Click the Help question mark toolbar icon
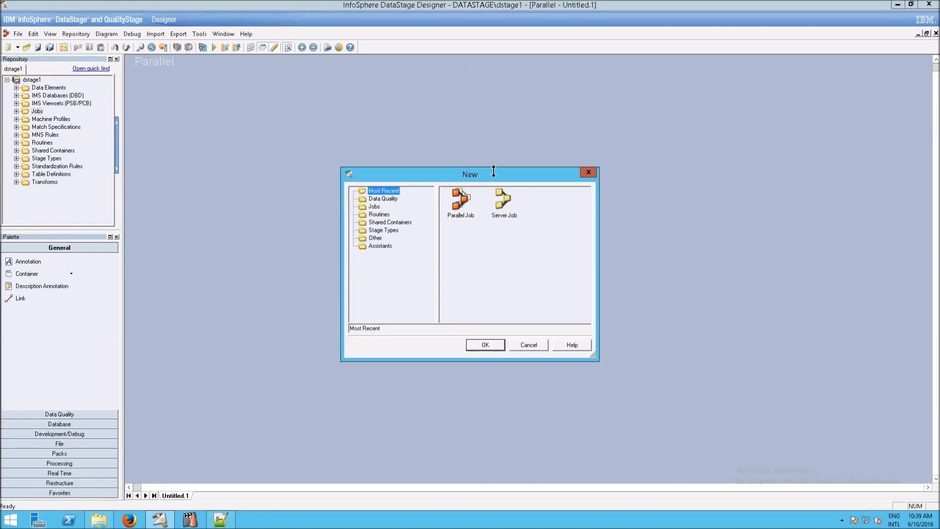Image resolution: width=940 pixels, height=529 pixels. [x=350, y=47]
